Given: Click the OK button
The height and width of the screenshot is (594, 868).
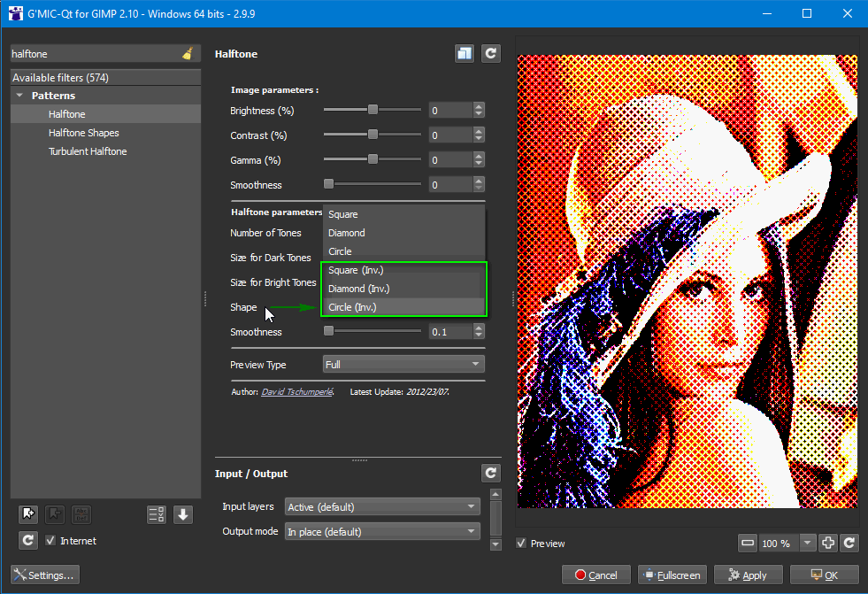Looking at the screenshot, I should [x=825, y=575].
